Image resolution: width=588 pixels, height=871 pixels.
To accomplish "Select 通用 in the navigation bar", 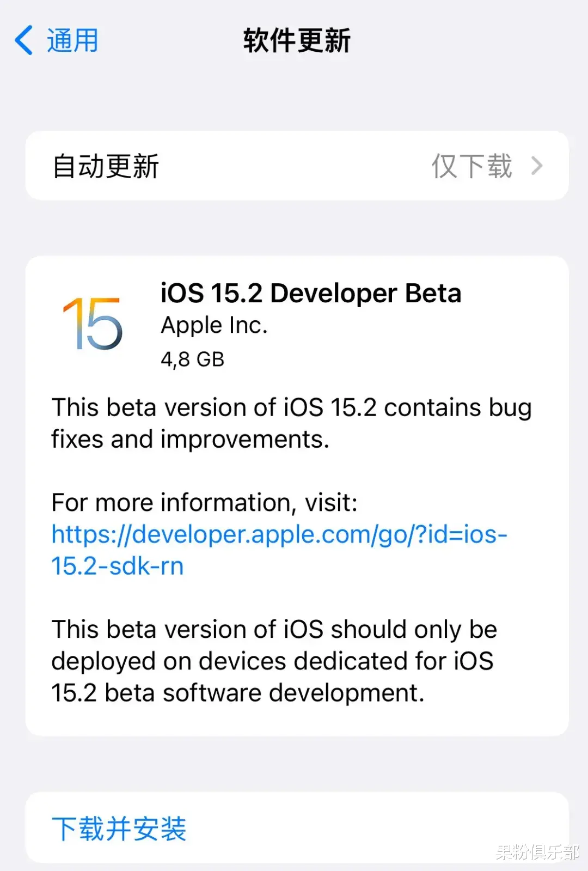I will tap(71, 40).
